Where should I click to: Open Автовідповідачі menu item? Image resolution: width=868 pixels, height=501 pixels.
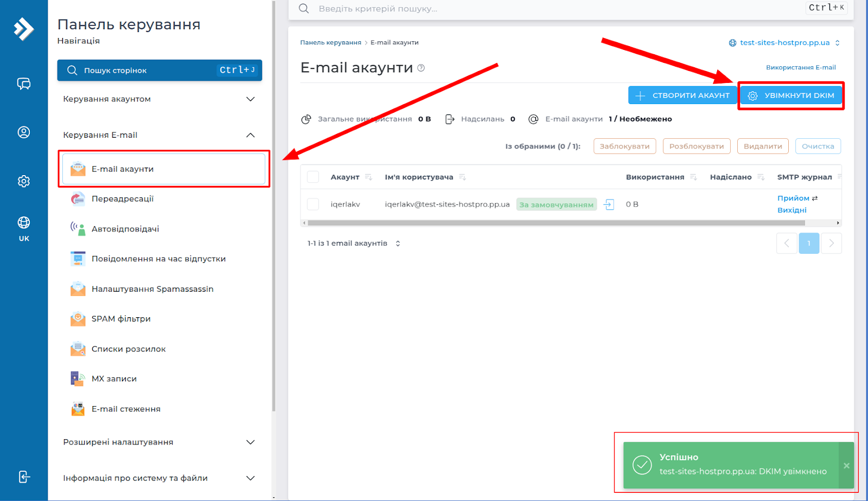[x=125, y=229]
